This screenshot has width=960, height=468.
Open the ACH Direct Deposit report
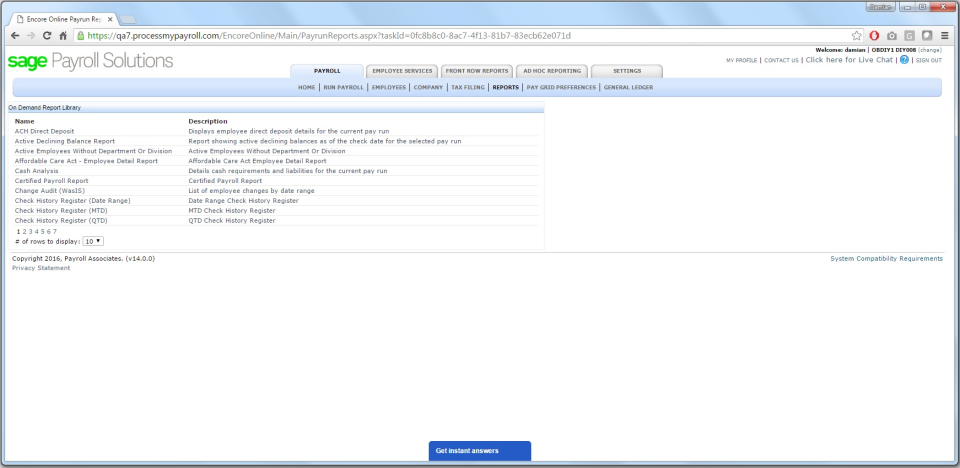tap(44, 131)
